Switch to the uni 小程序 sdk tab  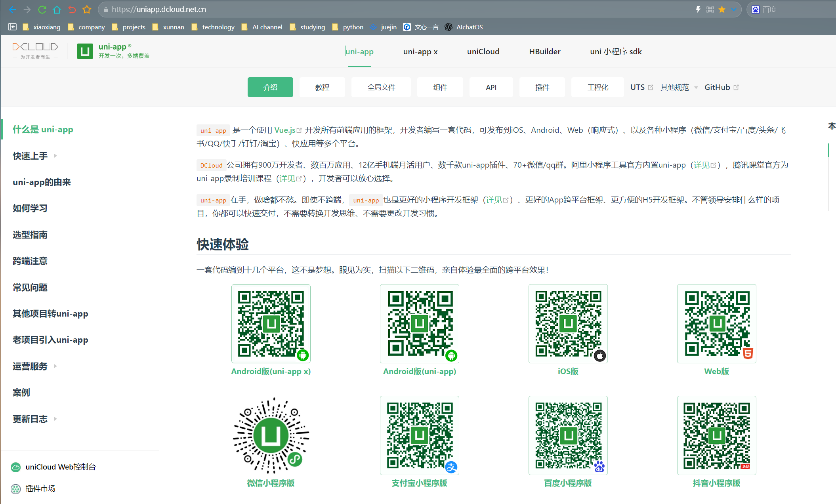pos(616,52)
